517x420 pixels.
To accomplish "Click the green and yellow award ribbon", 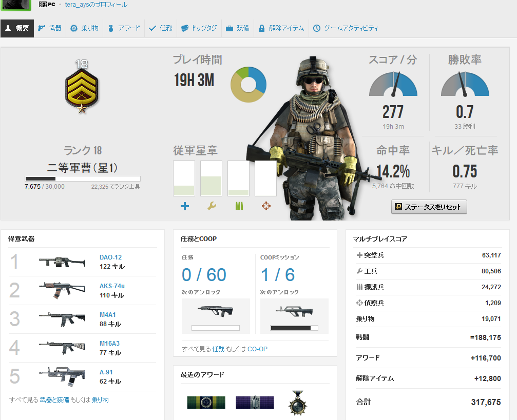I will click(206, 403).
